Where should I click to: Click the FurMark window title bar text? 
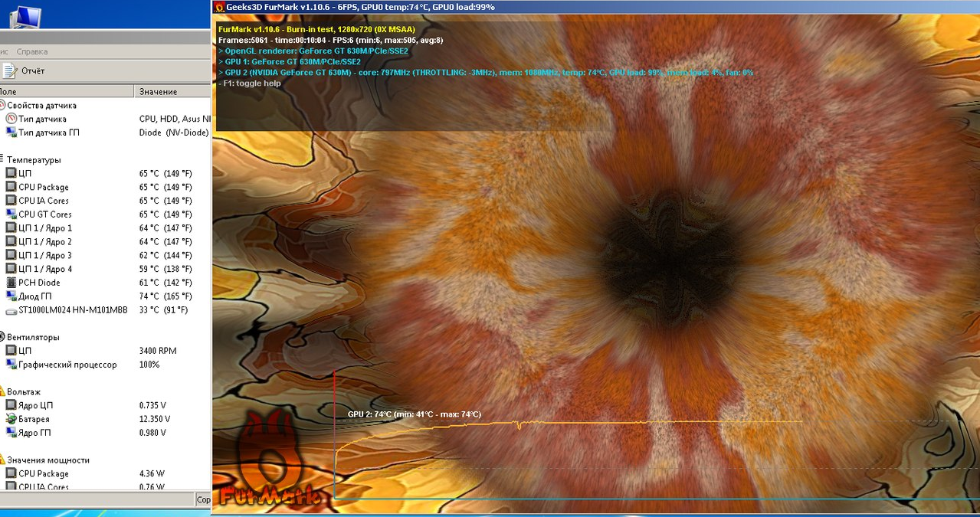tap(361, 7)
